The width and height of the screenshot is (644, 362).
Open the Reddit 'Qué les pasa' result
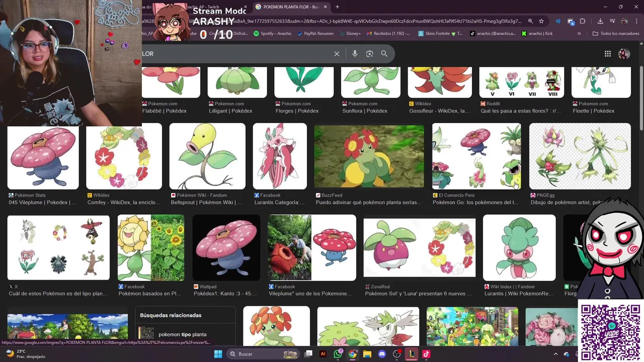[x=521, y=111]
